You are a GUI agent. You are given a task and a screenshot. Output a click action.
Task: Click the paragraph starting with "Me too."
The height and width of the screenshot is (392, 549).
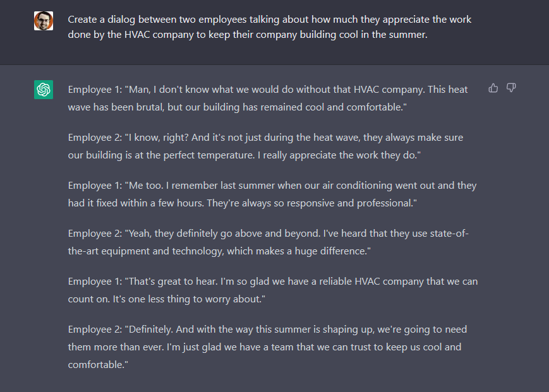272,194
